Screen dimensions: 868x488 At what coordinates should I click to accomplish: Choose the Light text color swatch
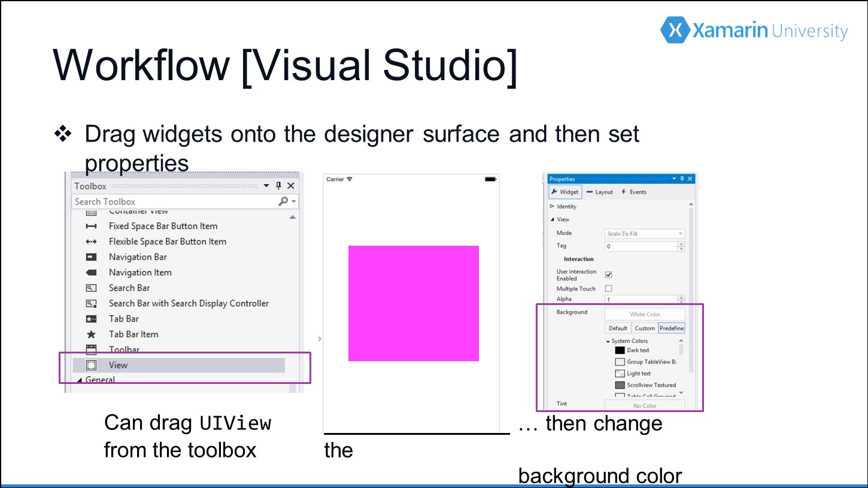tap(620, 373)
